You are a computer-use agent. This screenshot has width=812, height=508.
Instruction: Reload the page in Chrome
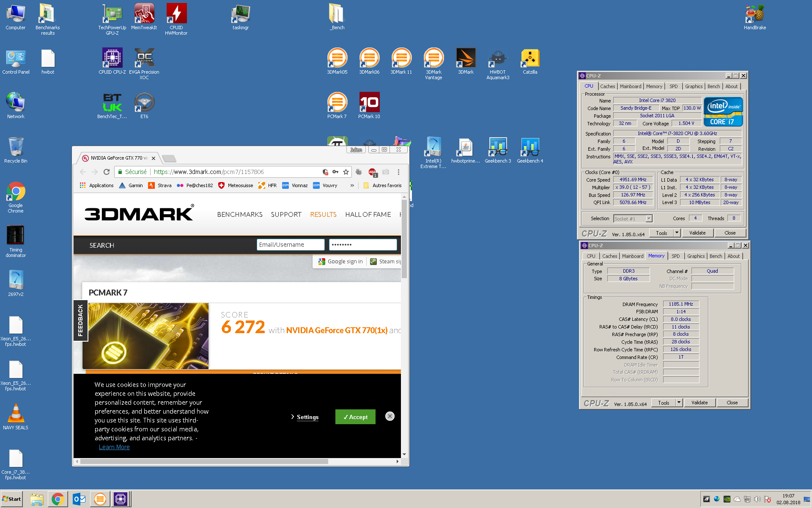coord(107,172)
